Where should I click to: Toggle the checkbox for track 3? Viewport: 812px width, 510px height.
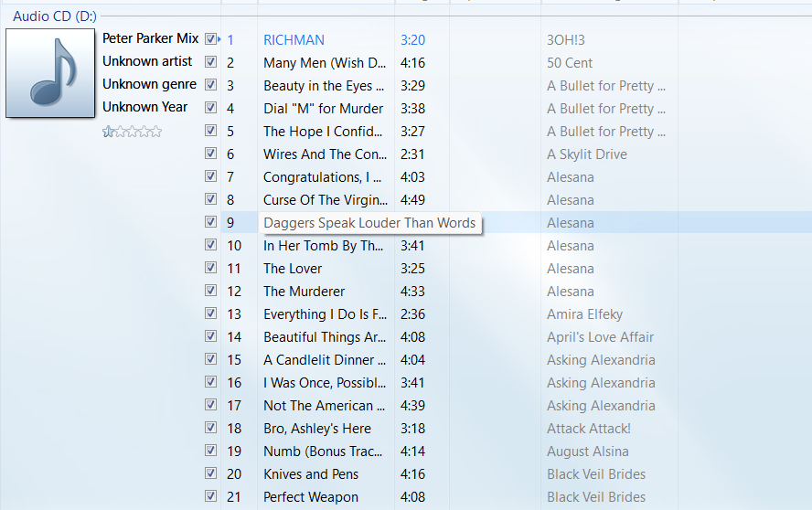point(210,84)
